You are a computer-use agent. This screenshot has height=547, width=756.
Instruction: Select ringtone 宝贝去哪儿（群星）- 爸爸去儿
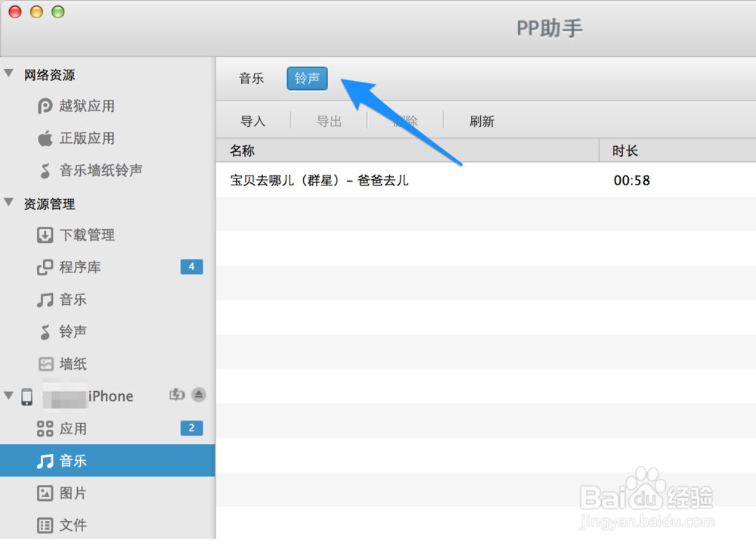click(x=319, y=180)
